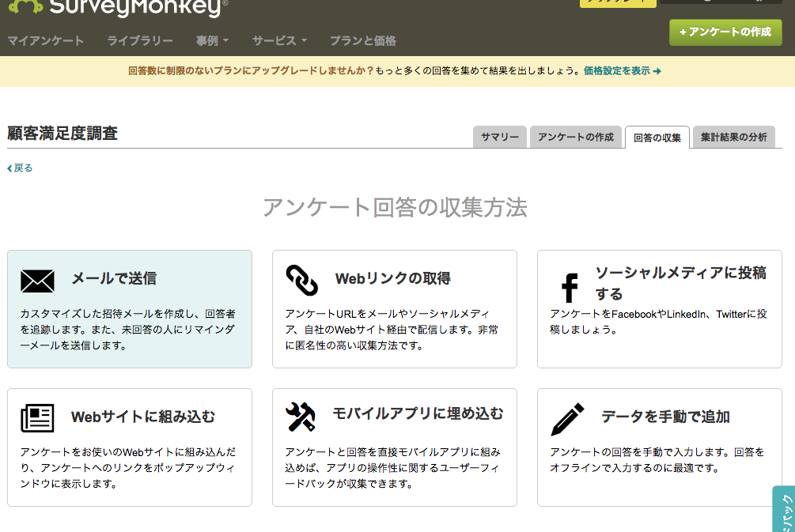Click the mobile app description about ユーザーフィードバック
Viewport: 795px width, 532px height.
[x=393, y=468]
